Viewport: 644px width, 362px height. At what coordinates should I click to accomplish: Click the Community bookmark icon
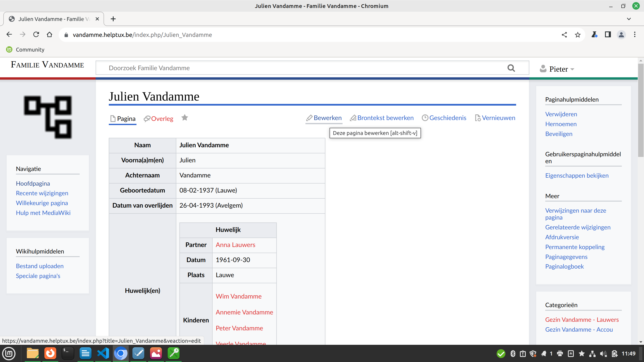9,49
